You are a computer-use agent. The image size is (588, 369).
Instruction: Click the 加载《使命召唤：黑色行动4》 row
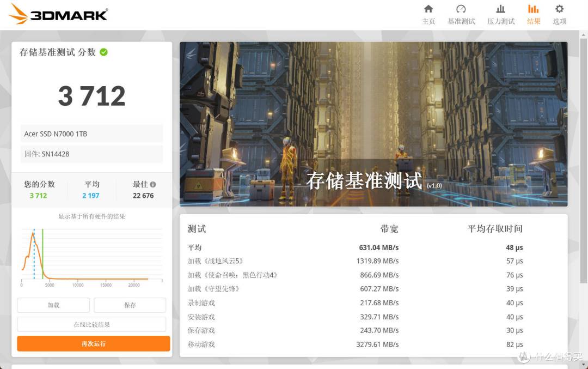click(355, 275)
